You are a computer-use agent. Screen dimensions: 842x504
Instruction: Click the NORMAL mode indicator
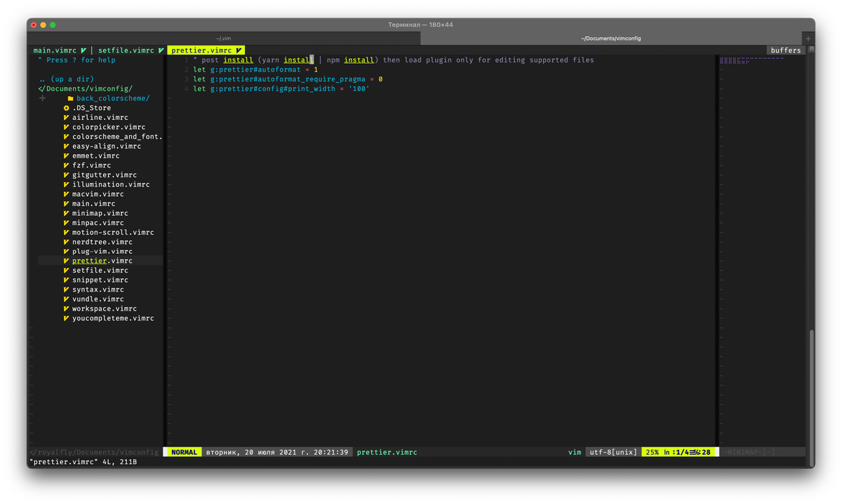pos(184,453)
